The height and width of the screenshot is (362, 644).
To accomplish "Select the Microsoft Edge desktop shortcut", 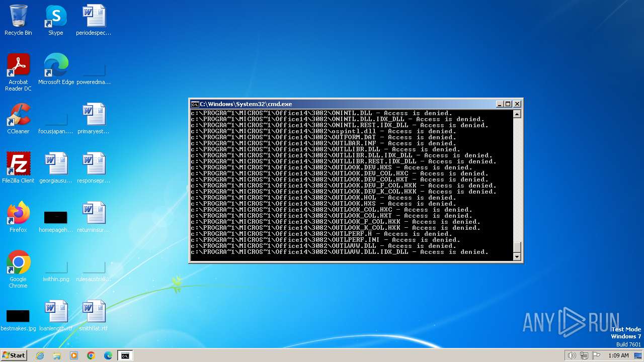I will (x=56, y=69).
